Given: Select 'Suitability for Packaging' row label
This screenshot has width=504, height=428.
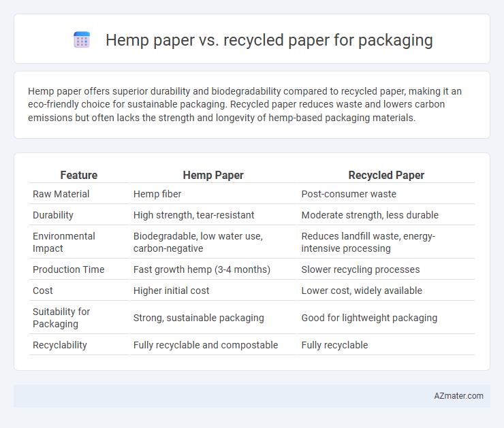Looking at the screenshot, I should coord(61,318).
